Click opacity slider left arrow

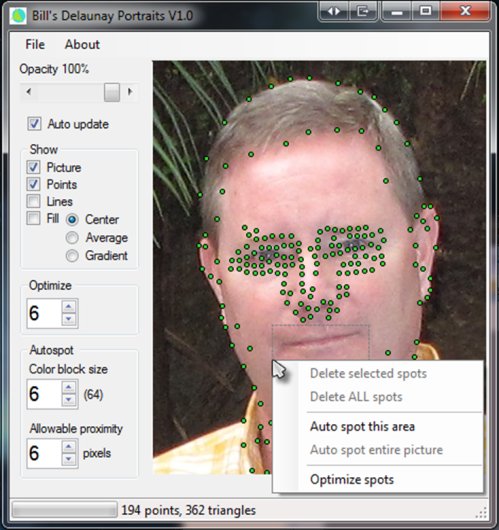[29, 92]
